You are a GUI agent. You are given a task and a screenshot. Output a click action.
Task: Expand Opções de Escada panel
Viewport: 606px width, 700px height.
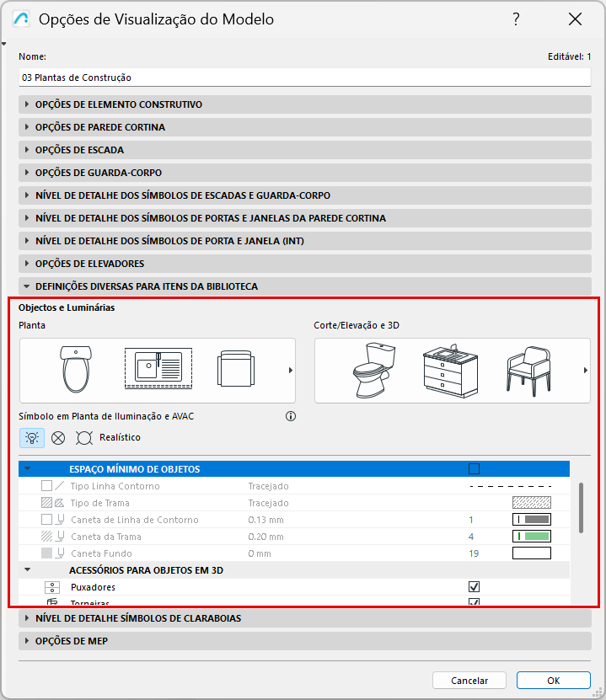[x=305, y=150]
